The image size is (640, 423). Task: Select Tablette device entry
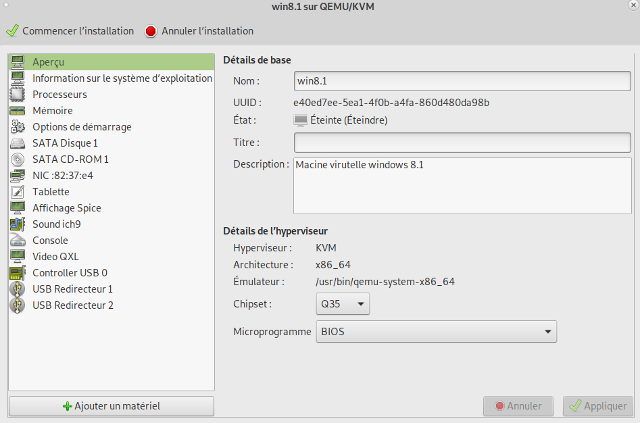click(111, 192)
